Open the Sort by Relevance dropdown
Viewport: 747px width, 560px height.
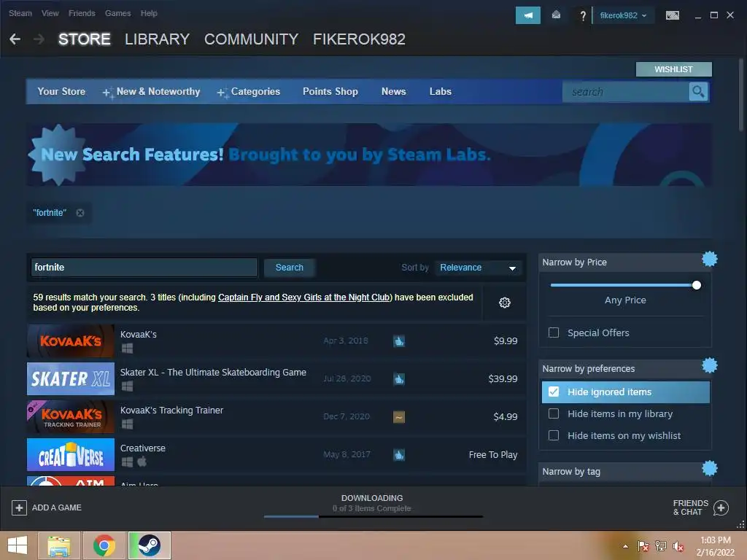[478, 268]
